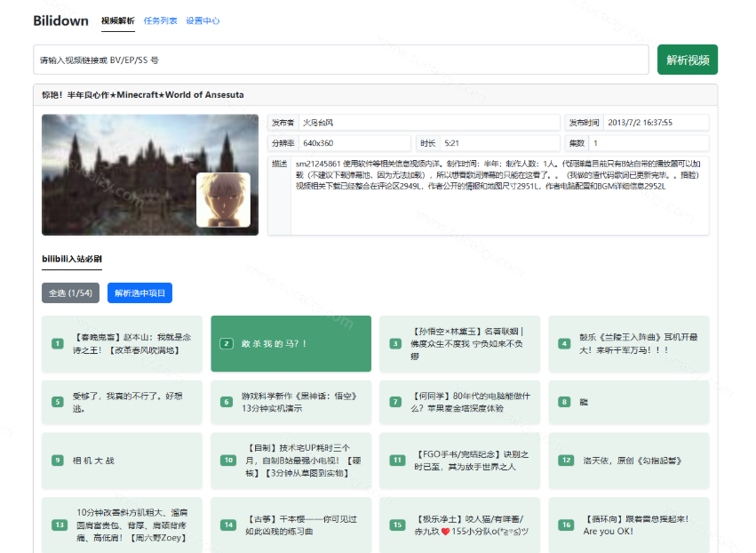Select card 3 孙悟空×林黛玉
This screenshot has width=756, height=553.
coord(460,343)
